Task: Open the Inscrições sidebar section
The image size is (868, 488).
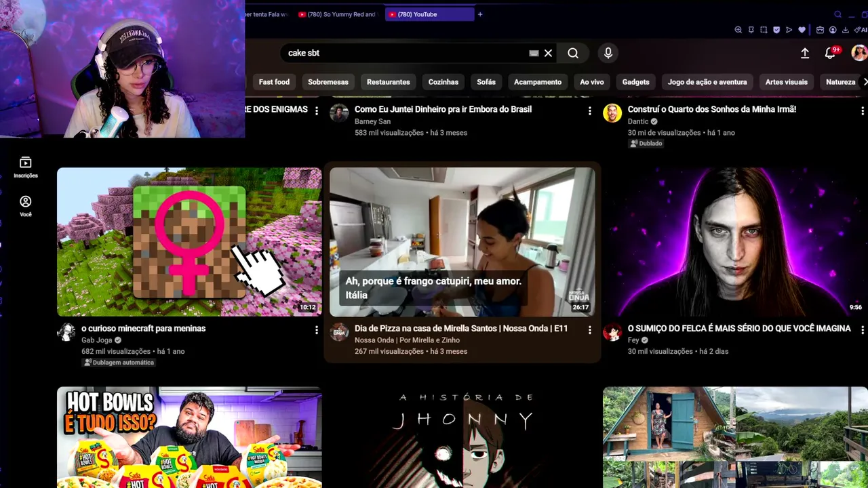Action: (26, 167)
